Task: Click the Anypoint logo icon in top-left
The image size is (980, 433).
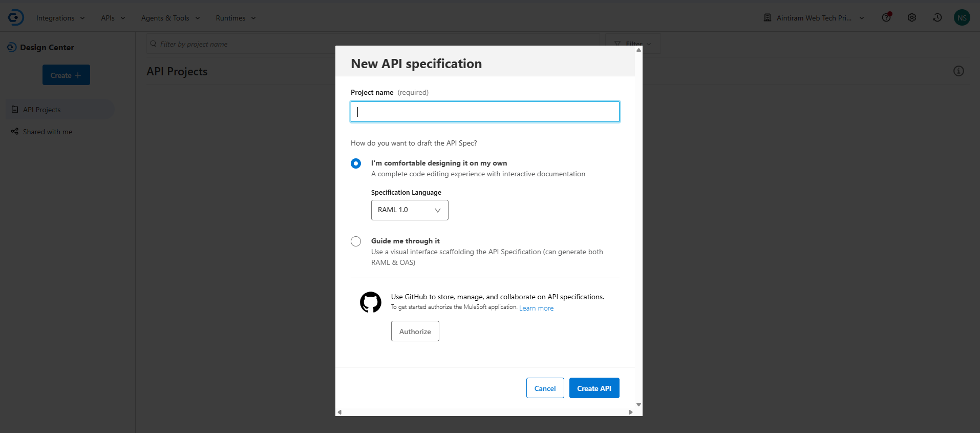Action: 16,17
